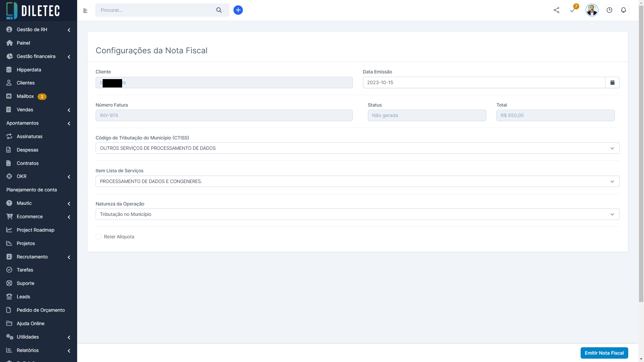Screen dimensions: 644x362
Task: Open the user profile avatar
Action: [592, 10]
